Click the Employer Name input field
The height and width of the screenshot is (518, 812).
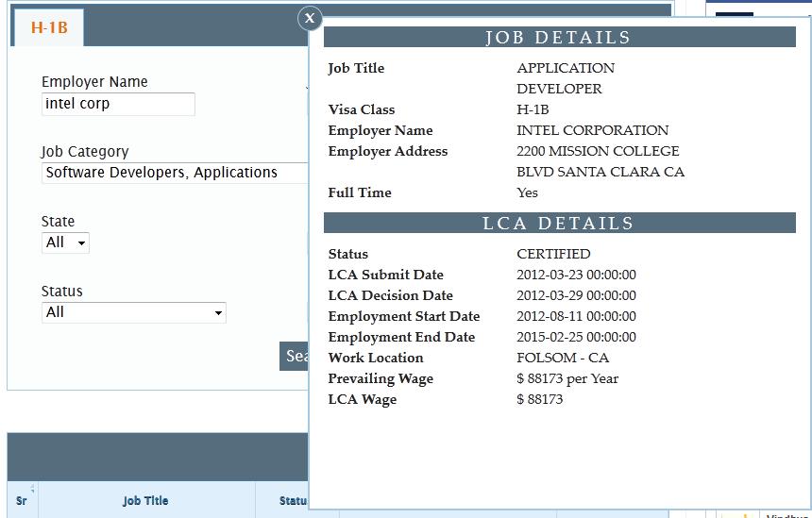[118, 104]
